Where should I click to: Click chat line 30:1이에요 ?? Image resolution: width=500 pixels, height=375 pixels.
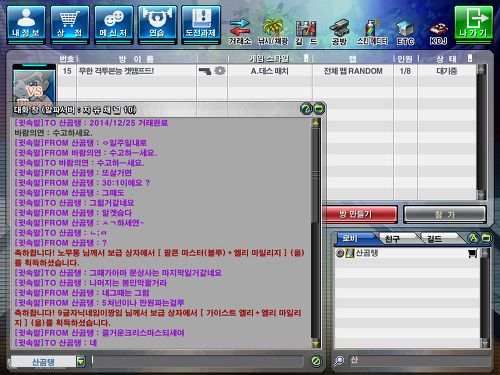(x=82, y=183)
